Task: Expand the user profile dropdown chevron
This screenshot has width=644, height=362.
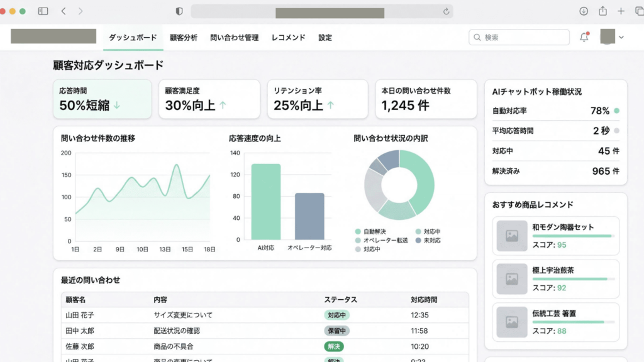Action: pos(621,37)
